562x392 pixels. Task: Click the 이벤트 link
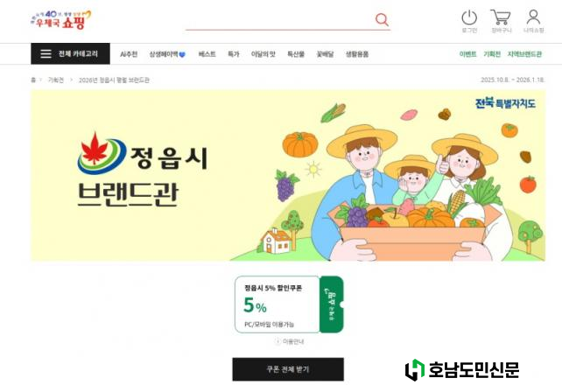click(x=467, y=54)
